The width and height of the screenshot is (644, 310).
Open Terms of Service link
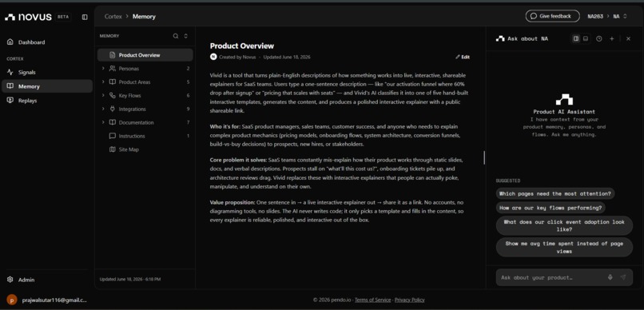pos(373,300)
